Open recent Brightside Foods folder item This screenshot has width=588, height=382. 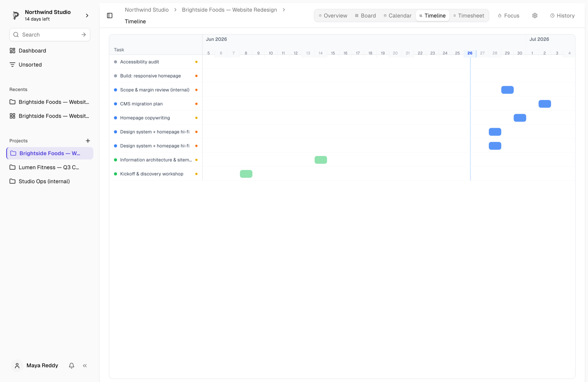(50, 102)
